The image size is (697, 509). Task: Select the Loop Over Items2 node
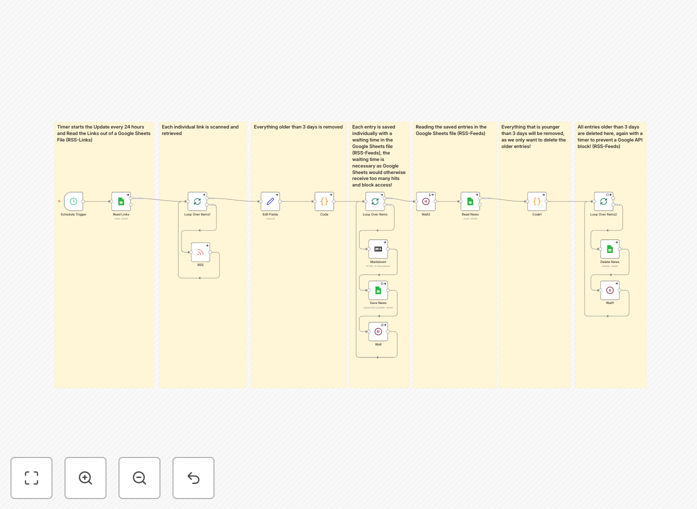(604, 201)
